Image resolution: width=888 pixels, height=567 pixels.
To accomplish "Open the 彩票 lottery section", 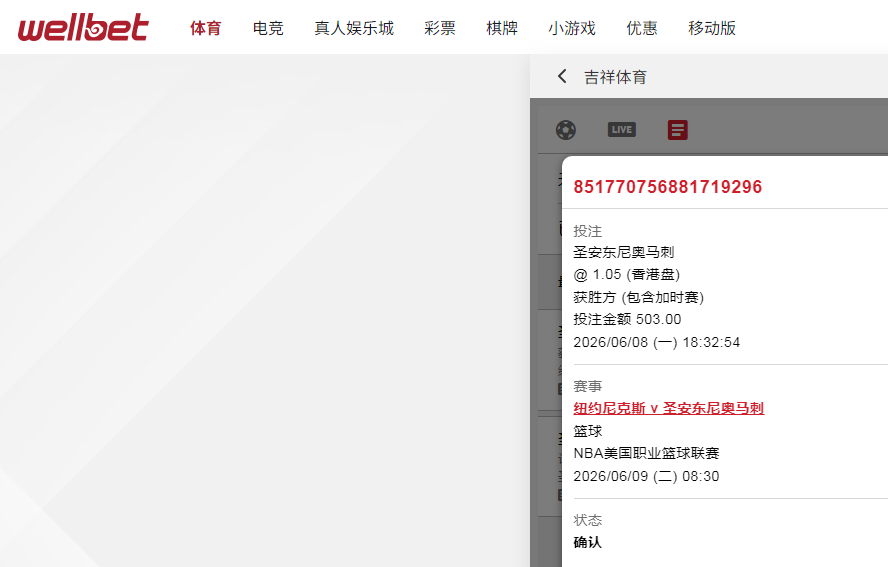I will [x=440, y=28].
